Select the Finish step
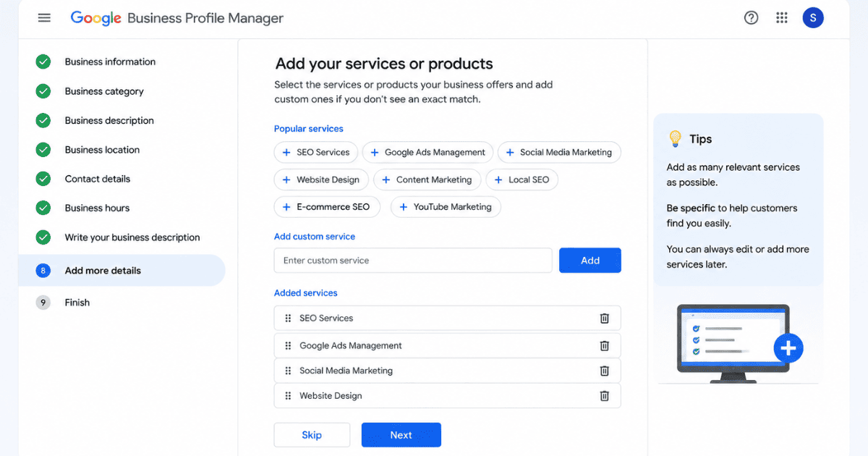This screenshot has height=456, width=868. point(77,303)
